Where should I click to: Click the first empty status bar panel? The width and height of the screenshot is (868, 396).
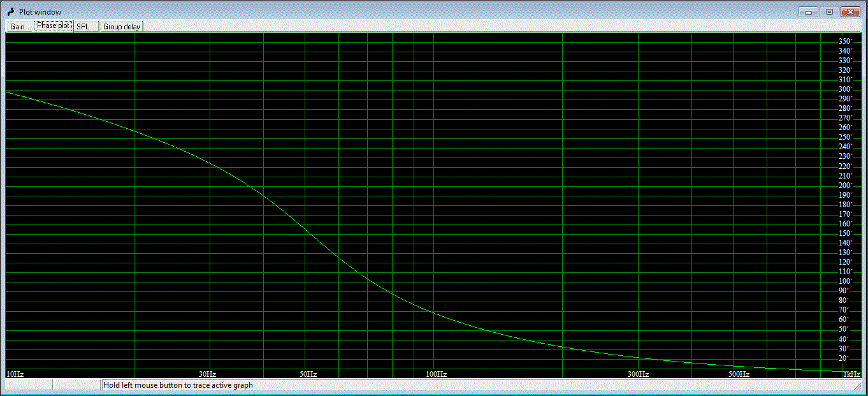click(x=28, y=385)
